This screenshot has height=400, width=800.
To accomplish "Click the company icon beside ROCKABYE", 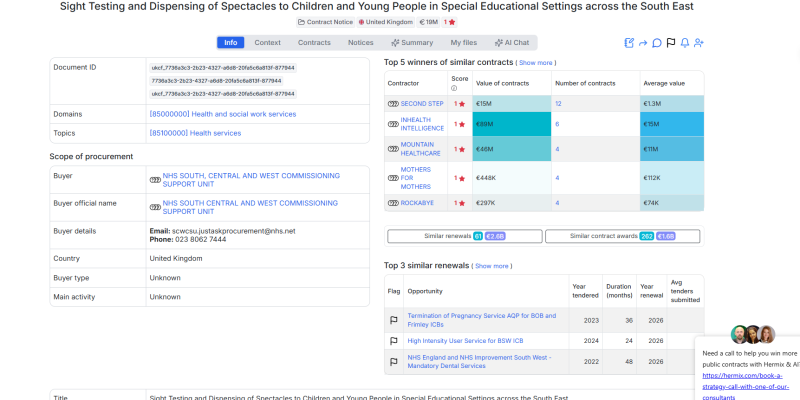I will click(393, 203).
